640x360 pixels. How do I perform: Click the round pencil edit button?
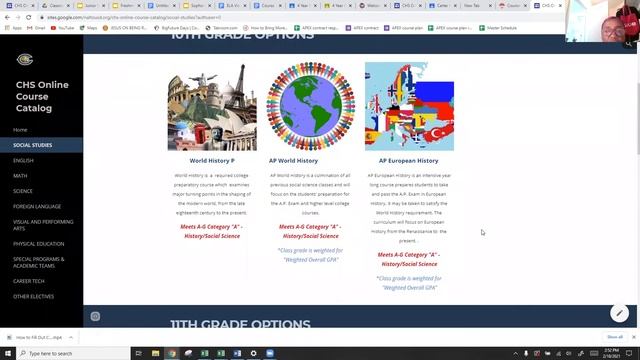(x=619, y=313)
